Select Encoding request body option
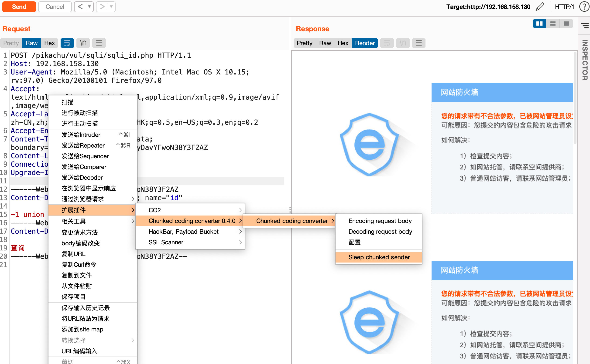The width and height of the screenshot is (590, 364). (379, 221)
